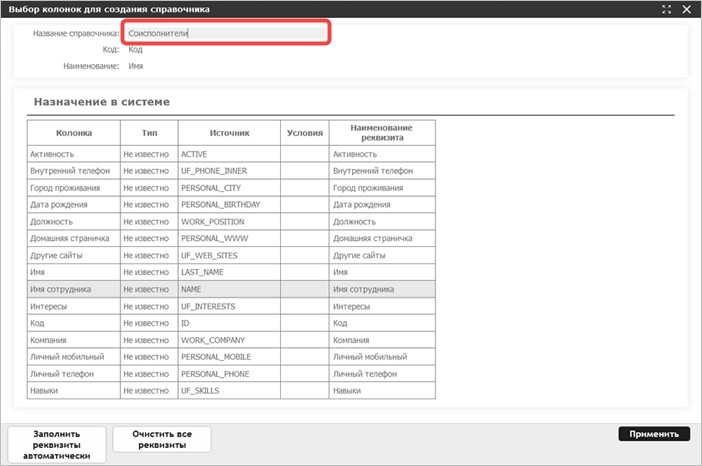Select the ACTIVE source cell
Screen dimensions: 702x466
click(x=229, y=154)
